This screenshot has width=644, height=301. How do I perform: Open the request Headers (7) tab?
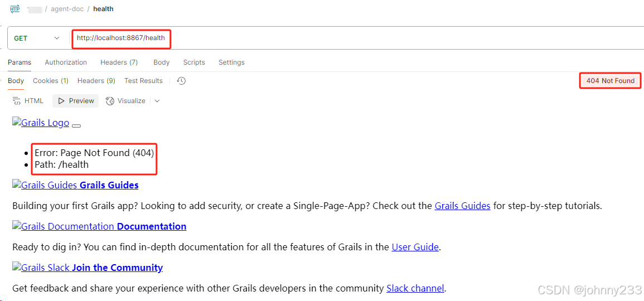119,62
